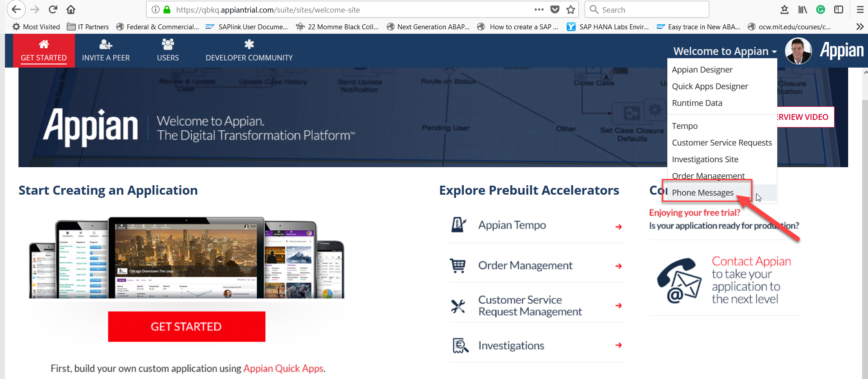Select the GET STARTED home tab
Image resolution: width=868 pixels, height=379 pixels.
click(44, 50)
